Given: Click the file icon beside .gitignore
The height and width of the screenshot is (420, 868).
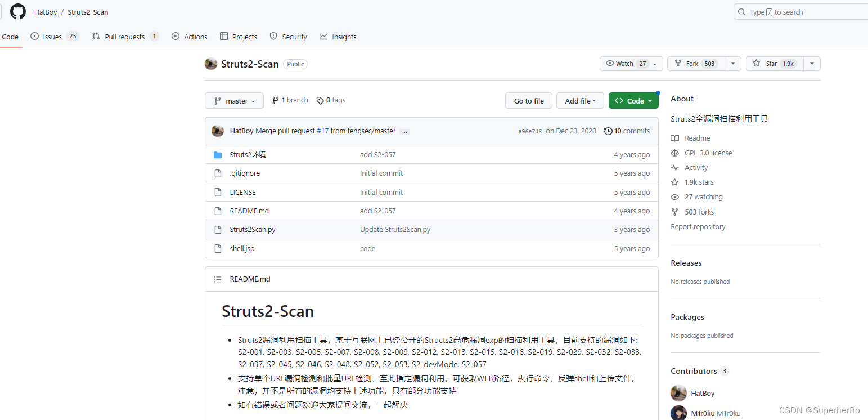Looking at the screenshot, I should click(x=218, y=173).
